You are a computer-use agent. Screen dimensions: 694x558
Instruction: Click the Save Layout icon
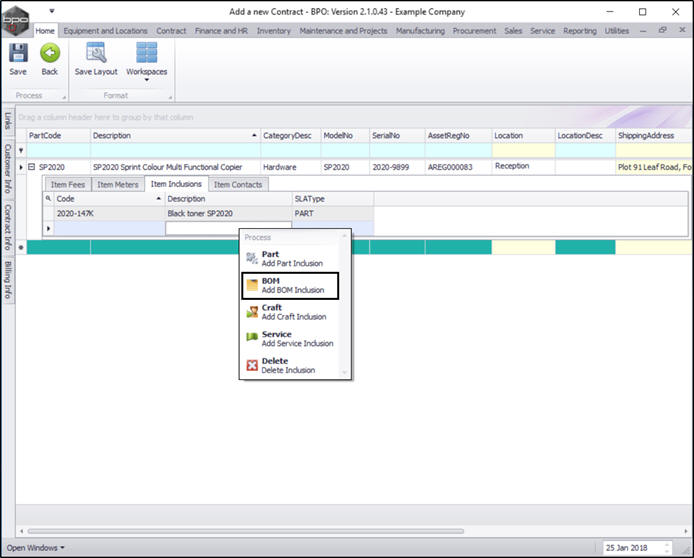click(96, 53)
